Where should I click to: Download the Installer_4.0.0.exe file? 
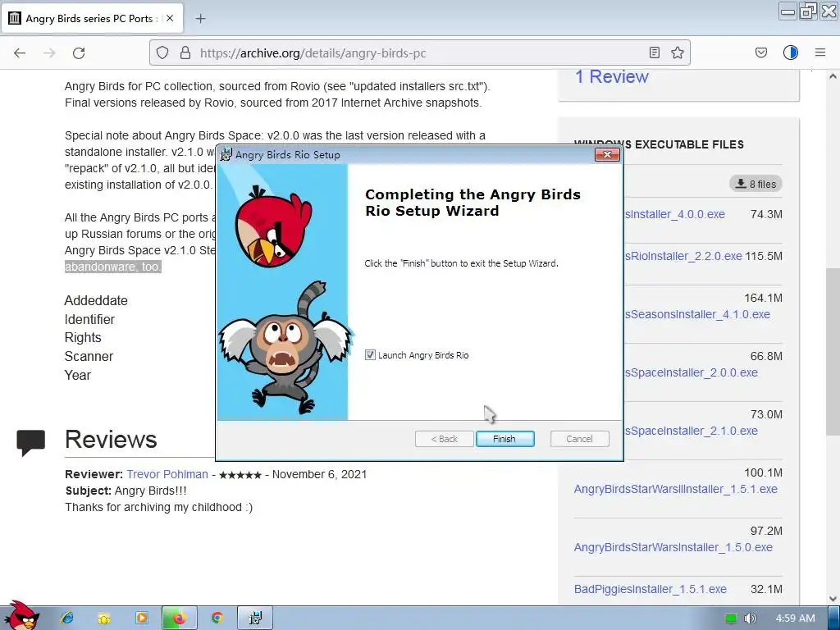(674, 214)
